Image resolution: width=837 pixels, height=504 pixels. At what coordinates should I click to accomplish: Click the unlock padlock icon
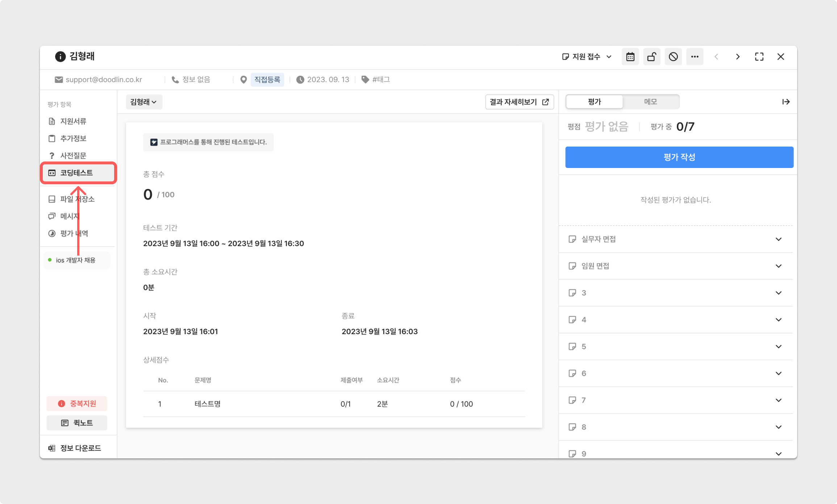pos(651,57)
